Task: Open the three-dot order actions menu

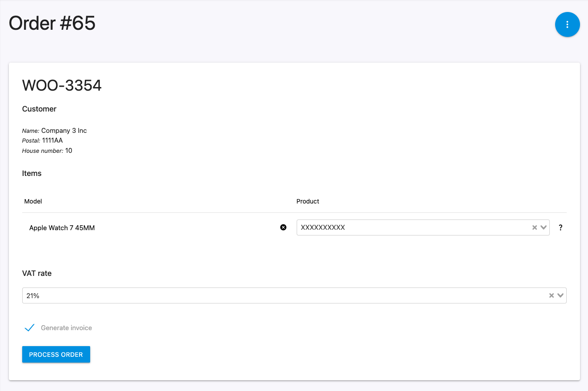Action: [567, 24]
